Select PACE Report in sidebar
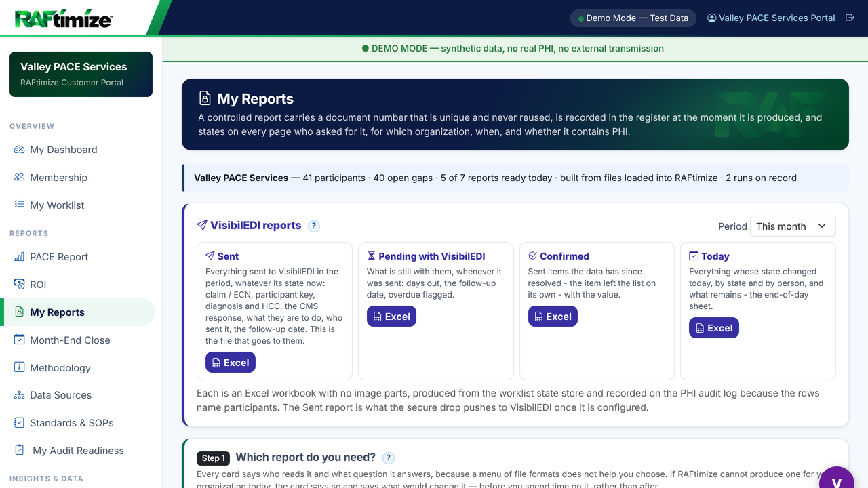The height and width of the screenshot is (488, 868). 77,257
